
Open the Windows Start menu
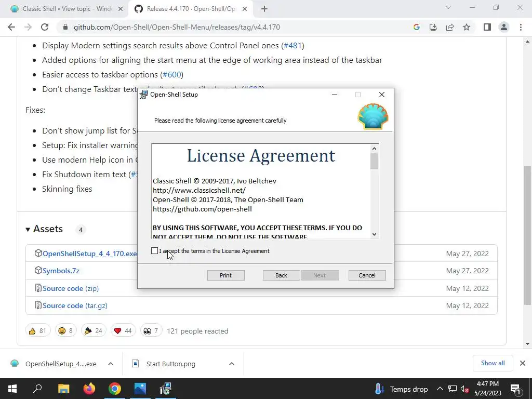coord(12,389)
